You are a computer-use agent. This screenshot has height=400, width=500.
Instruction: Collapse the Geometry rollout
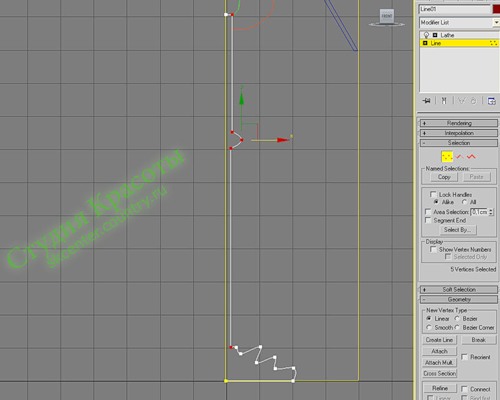tap(459, 299)
